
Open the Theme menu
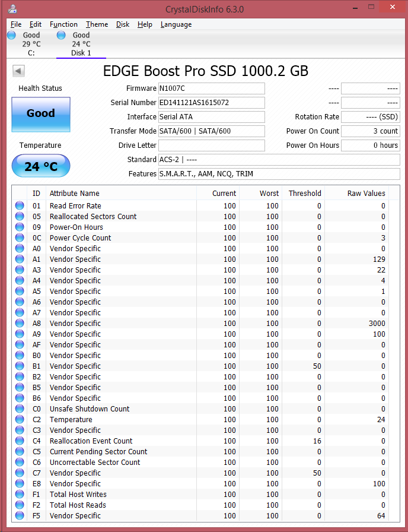[97, 24]
